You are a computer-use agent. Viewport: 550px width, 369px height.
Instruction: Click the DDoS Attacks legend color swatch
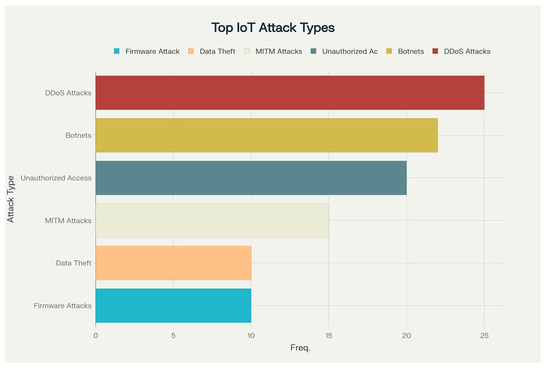point(435,51)
